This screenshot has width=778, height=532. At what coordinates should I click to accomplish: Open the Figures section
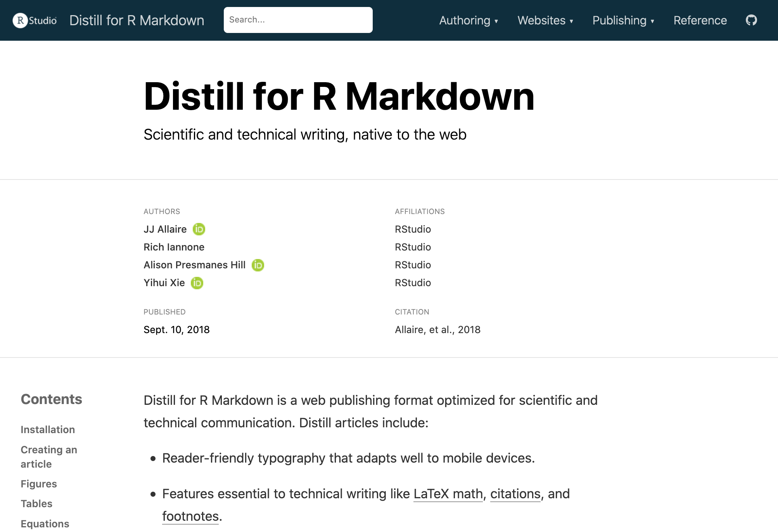pyautogui.click(x=38, y=484)
